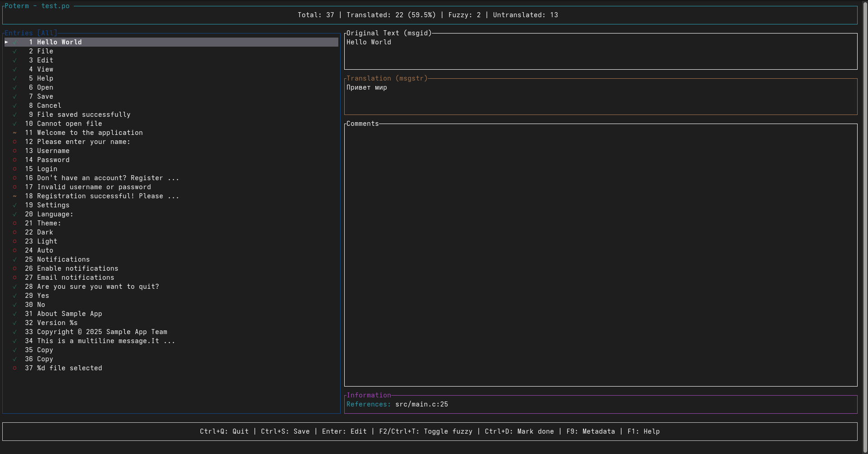The width and height of the screenshot is (868, 454).
Task: Click the translated checkmark icon of entry 29
Action: click(x=14, y=296)
